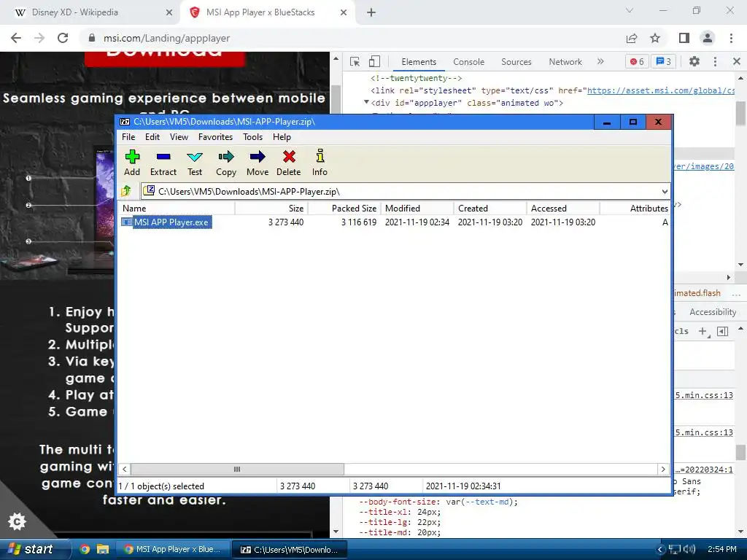Delete selection with the red X icon
The width and height of the screenshot is (747, 560).
click(289, 163)
